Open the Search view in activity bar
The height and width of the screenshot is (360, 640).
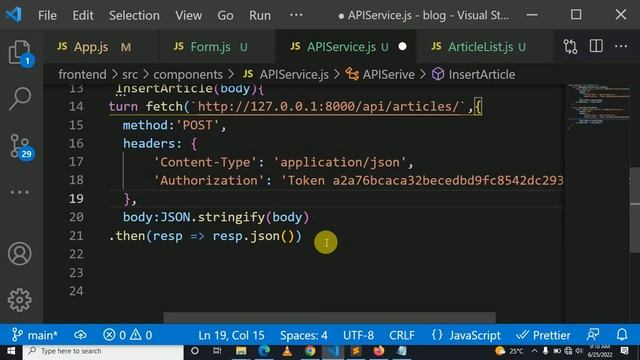coord(20,98)
